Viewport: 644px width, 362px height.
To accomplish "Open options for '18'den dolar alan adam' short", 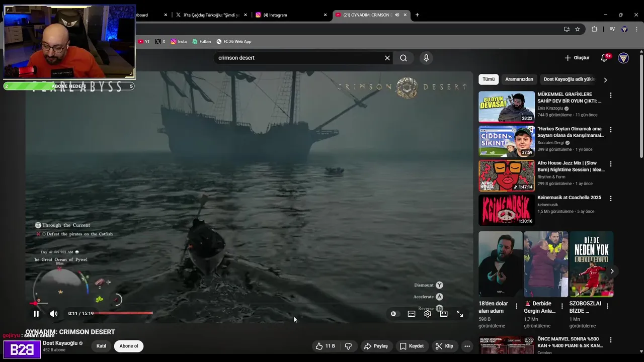I will (x=516, y=306).
